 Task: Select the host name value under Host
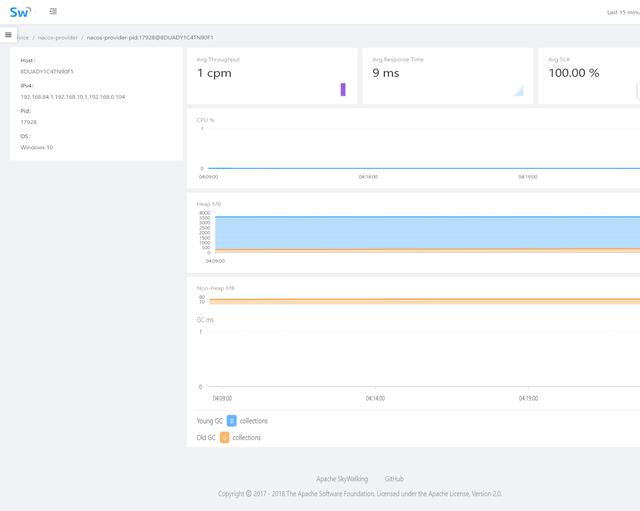47,71
